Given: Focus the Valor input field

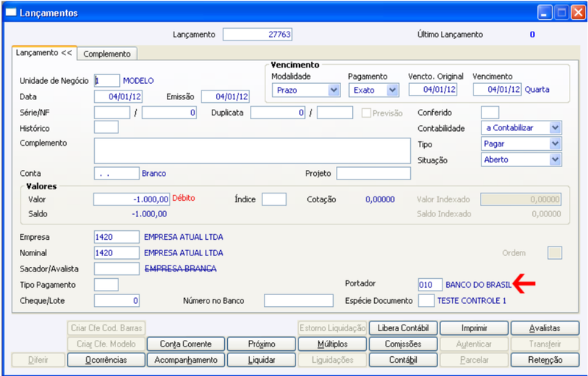Looking at the screenshot, I should tap(132, 199).
